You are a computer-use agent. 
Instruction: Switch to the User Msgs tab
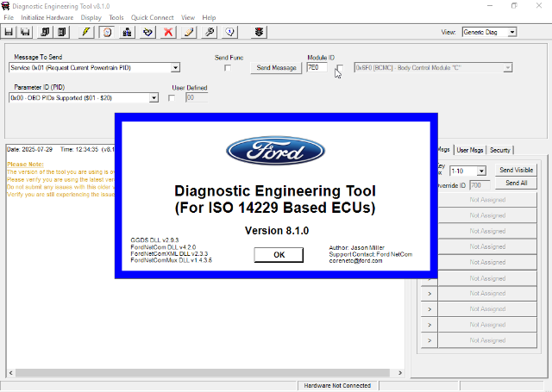pyautogui.click(x=470, y=150)
